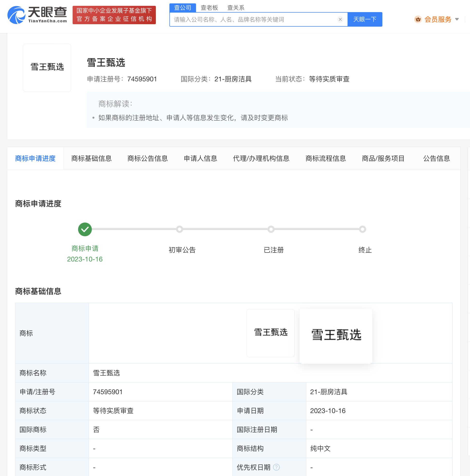This screenshot has height=476, width=470.
Task: Click the 雪王甄选 page title
Action: click(106, 62)
